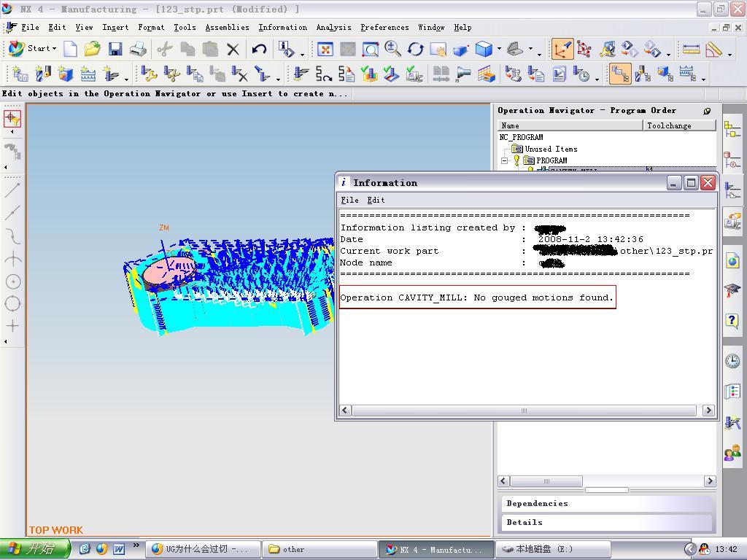Delete with the black X icon

click(x=233, y=49)
